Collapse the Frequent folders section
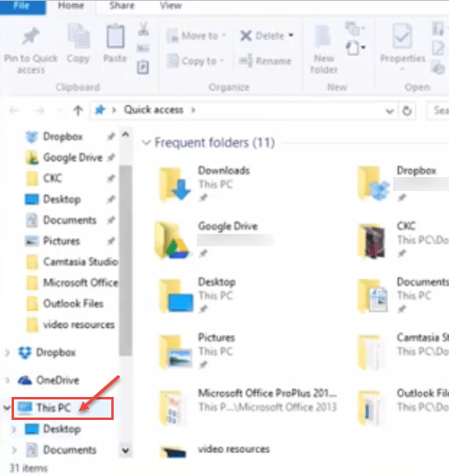Viewport: 449px width, 476px height. click(147, 142)
